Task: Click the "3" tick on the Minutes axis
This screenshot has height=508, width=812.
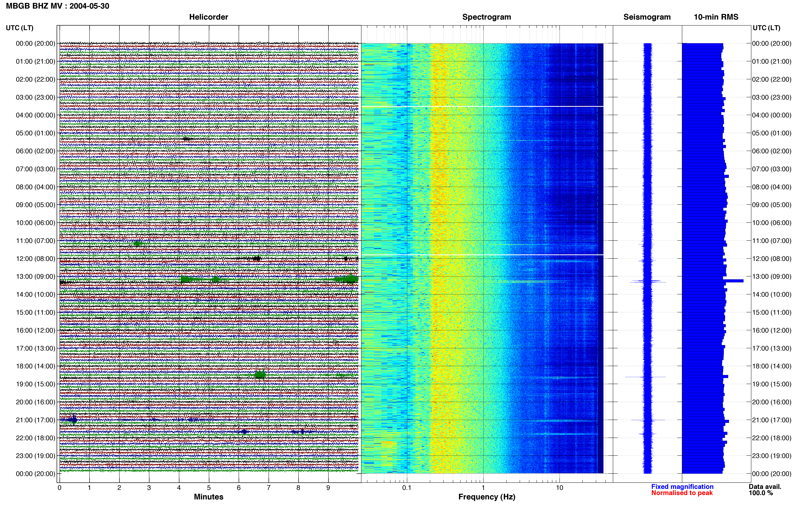Action: pos(149,488)
